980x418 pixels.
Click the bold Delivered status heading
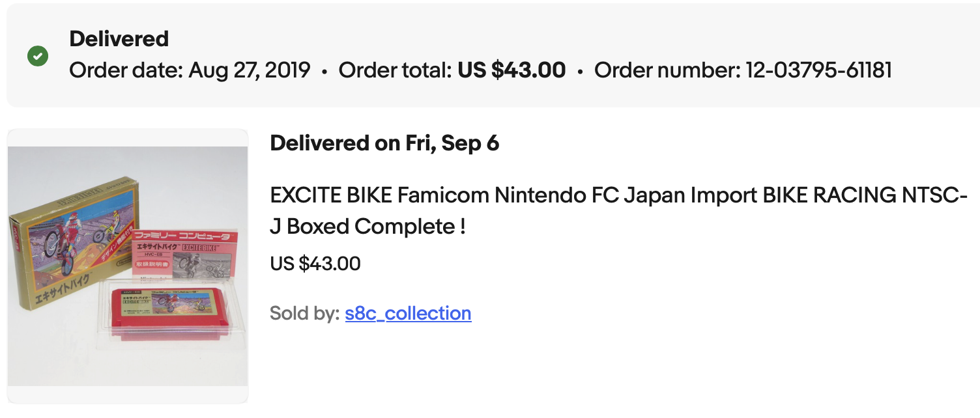(x=119, y=39)
